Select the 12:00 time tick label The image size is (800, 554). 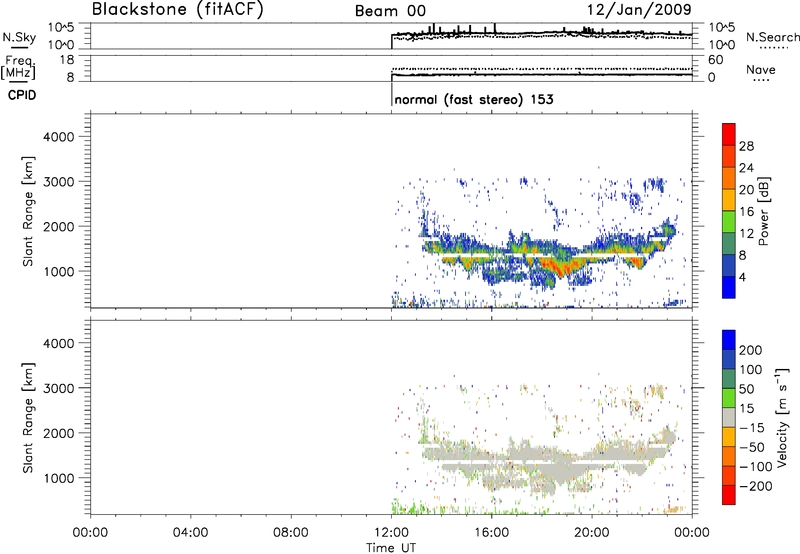[391, 533]
